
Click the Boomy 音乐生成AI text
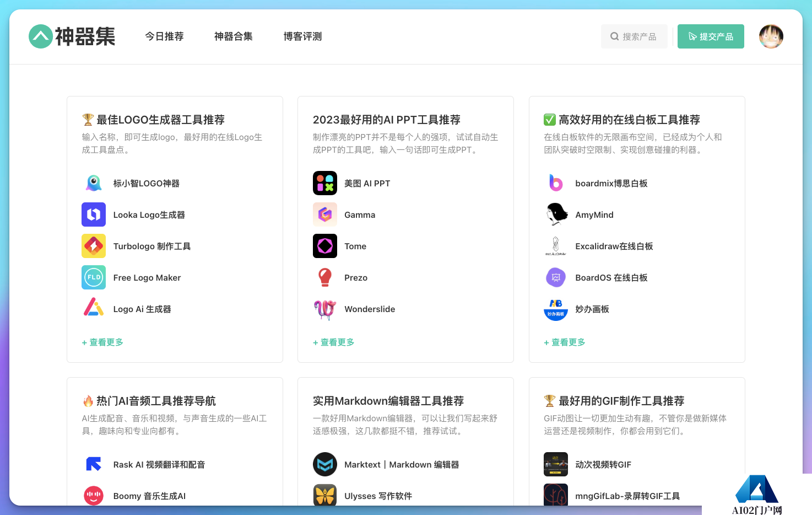tap(149, 496)
